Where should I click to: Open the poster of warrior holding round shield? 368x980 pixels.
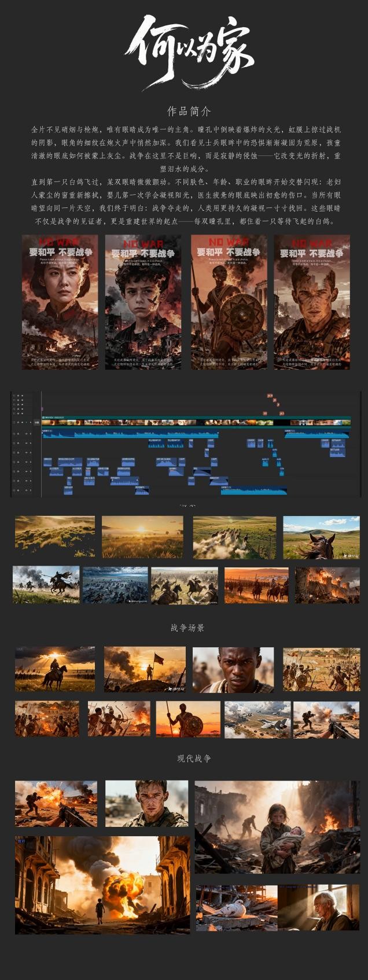click(x=229, y=302)
